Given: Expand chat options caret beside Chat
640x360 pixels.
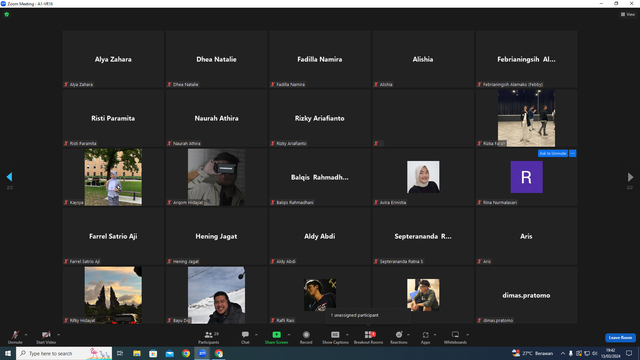Looking at the screenshot, I should click(x=256, y=335).
